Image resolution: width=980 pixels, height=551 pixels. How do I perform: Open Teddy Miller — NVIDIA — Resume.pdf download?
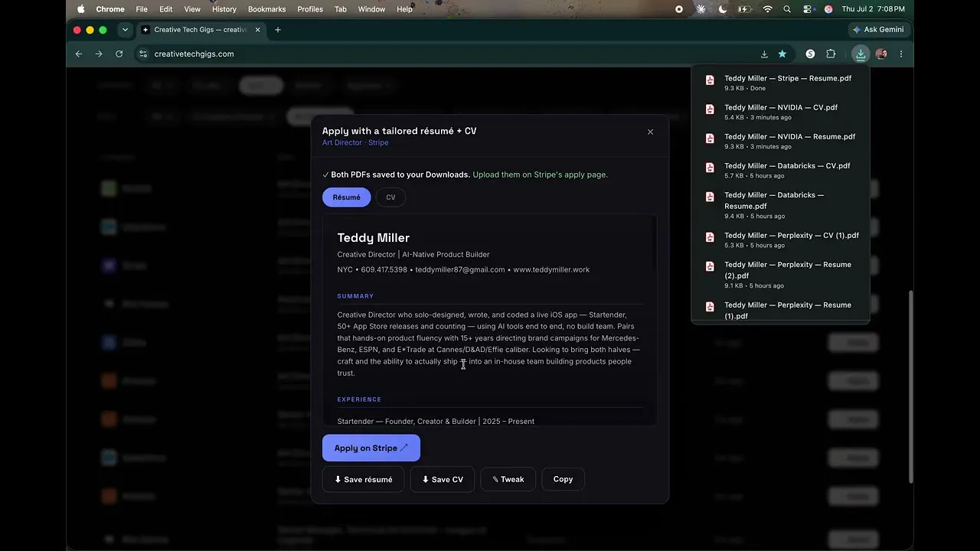click(x=780, y=141)
